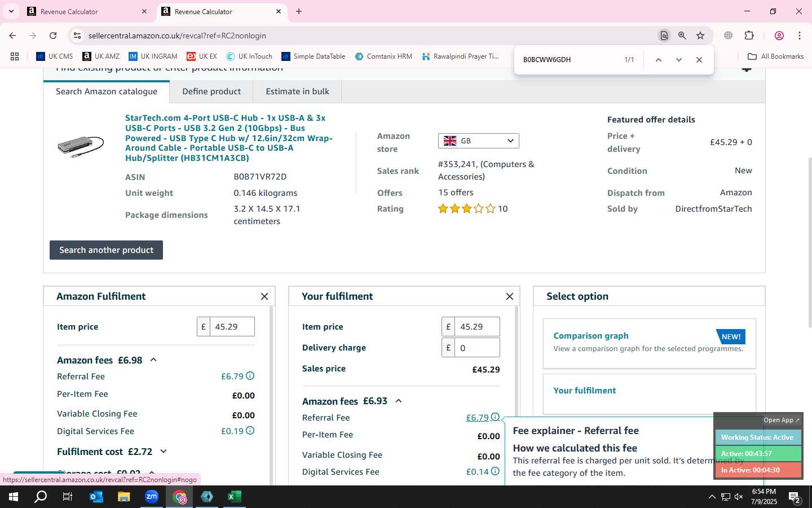This screenshot has height=508, width=812.
Task: Show info for Your fulfilment Referral Fee
Action: pos(495,417)
